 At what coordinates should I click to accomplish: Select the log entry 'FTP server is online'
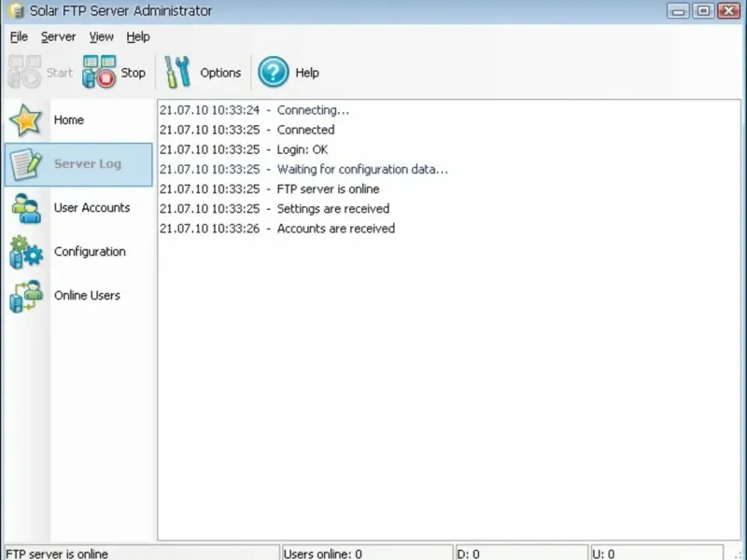point(270,189)
